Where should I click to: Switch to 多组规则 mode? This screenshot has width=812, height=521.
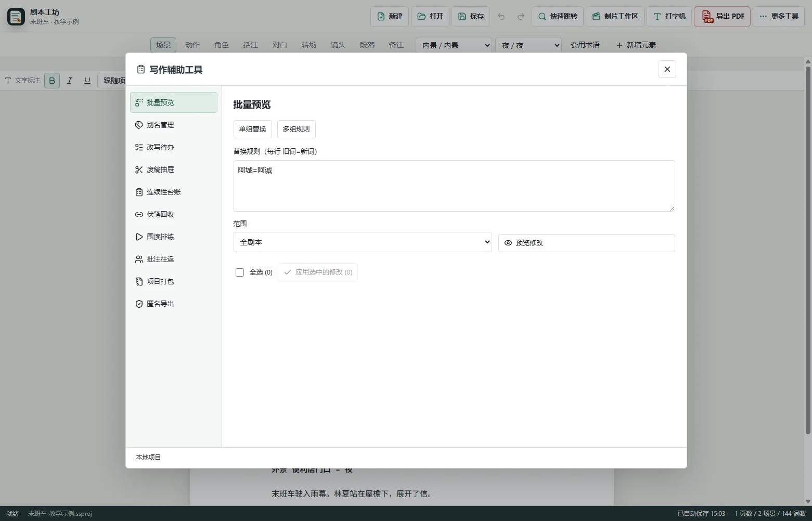[297, 129]
